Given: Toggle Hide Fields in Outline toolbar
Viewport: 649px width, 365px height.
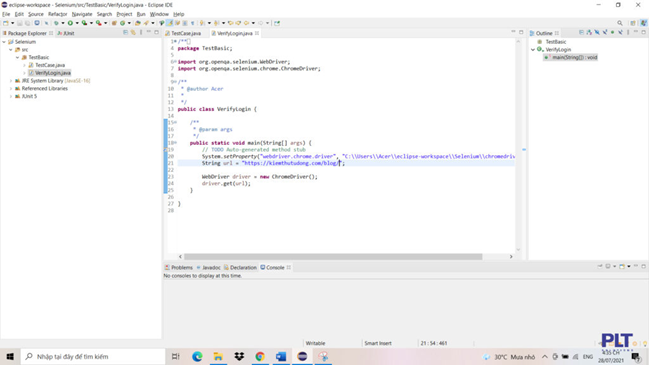Looking at the screenshot, I should tap(597, 32).
